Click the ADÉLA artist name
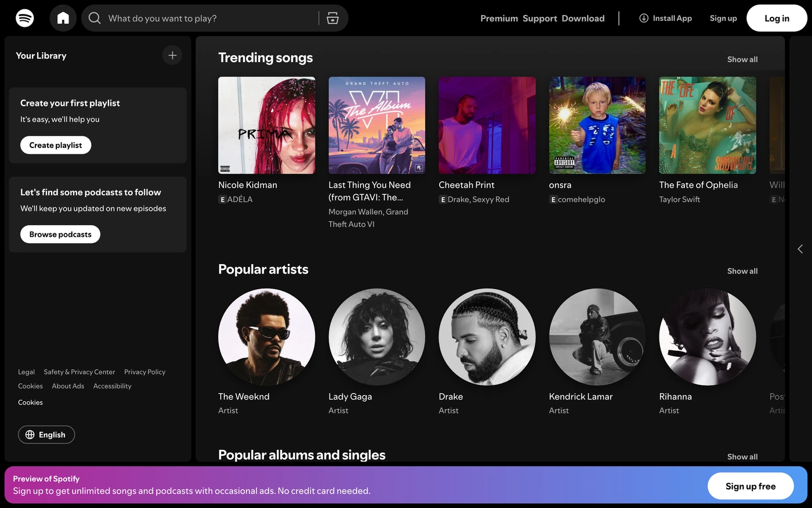Image resolution: width=812 pixels, height=508 pixels. click(240, 199)
